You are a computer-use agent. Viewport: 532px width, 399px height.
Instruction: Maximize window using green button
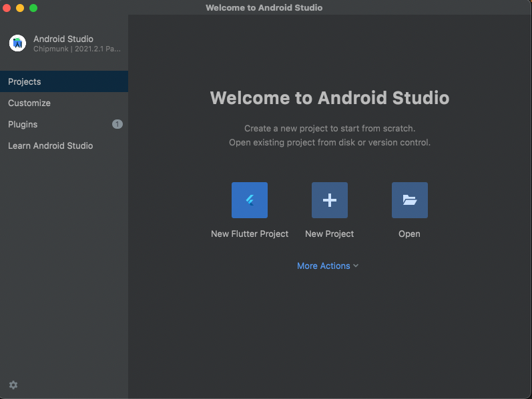(x=33, y=8)
